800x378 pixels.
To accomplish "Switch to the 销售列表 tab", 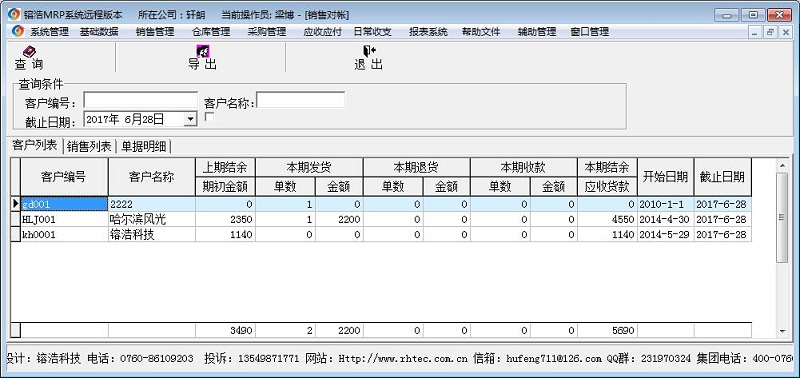I will point(89,147).
